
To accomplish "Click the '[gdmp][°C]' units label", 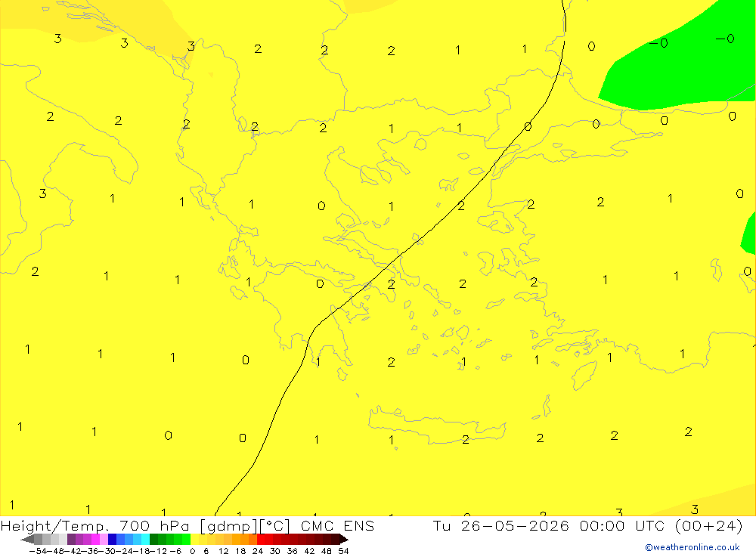I will tap(246, 525).
